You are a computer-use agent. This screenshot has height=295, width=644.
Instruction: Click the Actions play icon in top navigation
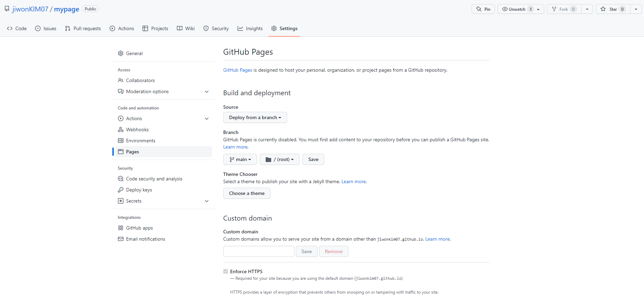pyautogui.click(x=112, y=28)
